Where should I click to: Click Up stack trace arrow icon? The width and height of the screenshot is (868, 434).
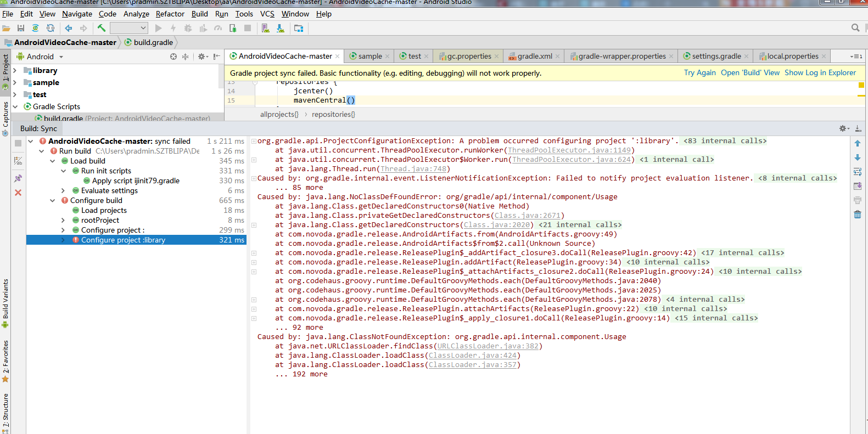tap(858, 143)
